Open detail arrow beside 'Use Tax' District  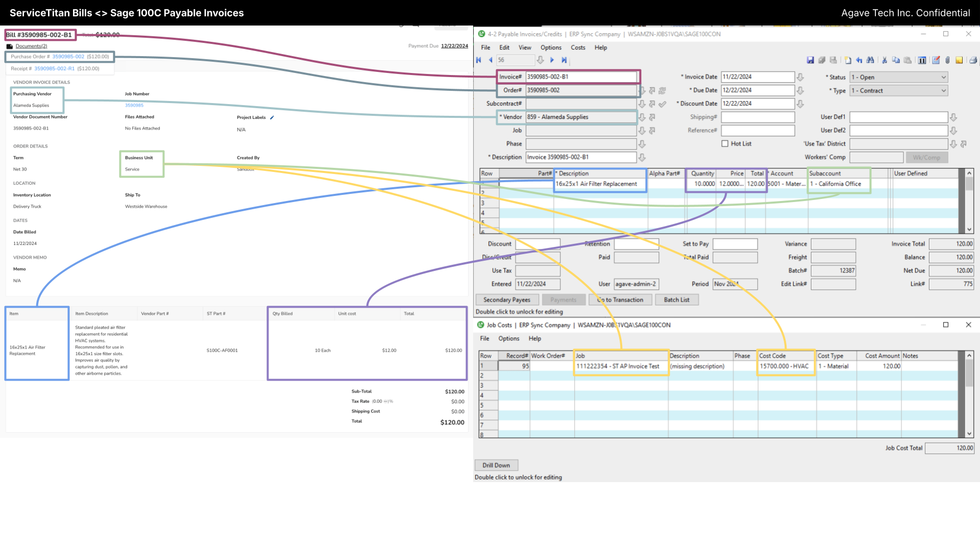(x=963, y=144)
